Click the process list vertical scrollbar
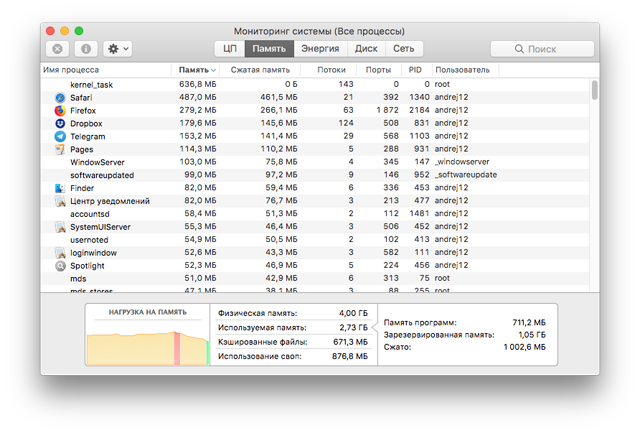This screenshot has height=433, width=640. [595, 92]
